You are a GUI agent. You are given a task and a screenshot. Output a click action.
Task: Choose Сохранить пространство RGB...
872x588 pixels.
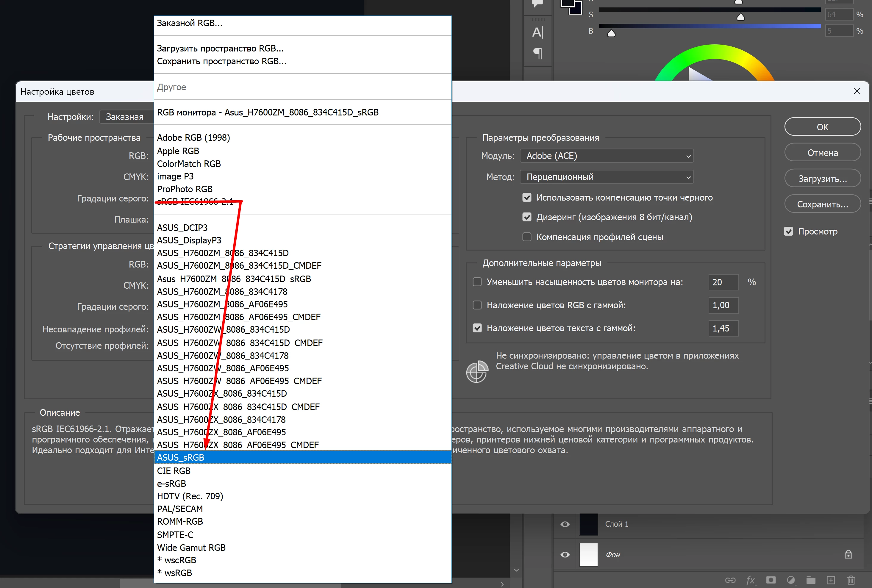pyautogui.click(x=302, y=61)
